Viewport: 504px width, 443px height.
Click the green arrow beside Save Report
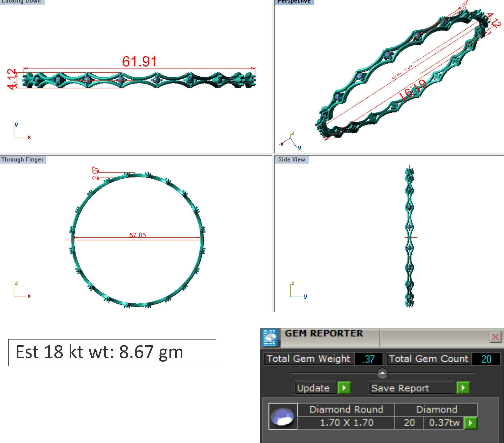pyautogui.click(x=463, y=388)
